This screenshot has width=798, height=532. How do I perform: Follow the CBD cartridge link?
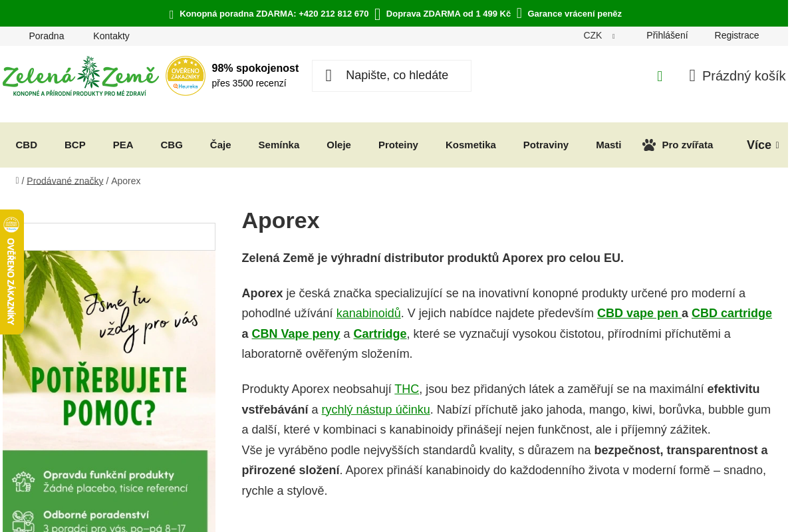(x=731, y=313)
